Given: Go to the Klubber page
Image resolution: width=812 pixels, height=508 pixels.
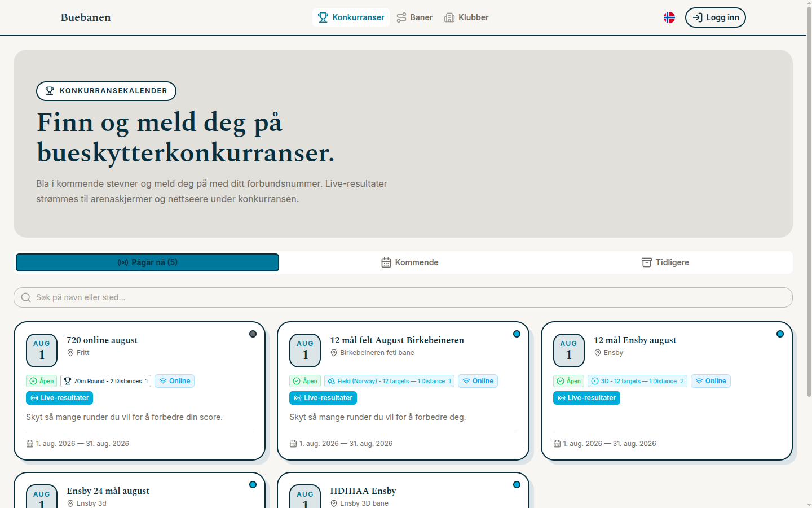Looking at the screenshot, I should coord(466,17).
